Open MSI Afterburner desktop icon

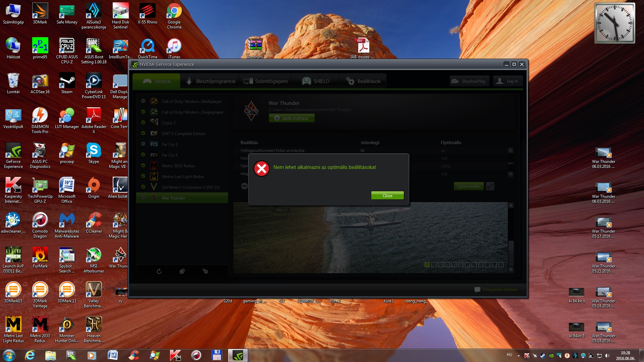pyautogui.click(x=94, y=260)
